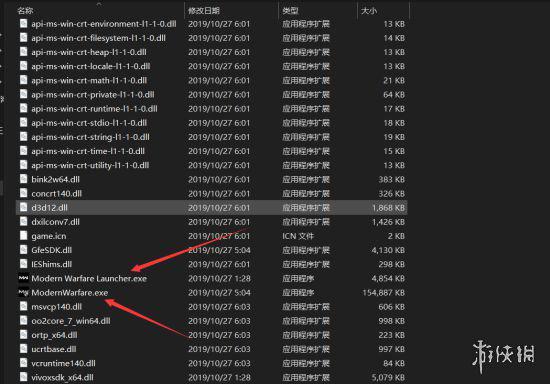The width and height of the screenshot is (550, 384).
Task: Select the file dxilconv7.dll
Action: pos(55,222)
